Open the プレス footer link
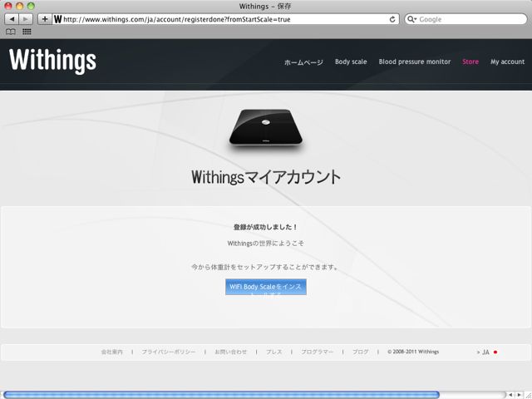532x399 pixels. tap(273, 352)
